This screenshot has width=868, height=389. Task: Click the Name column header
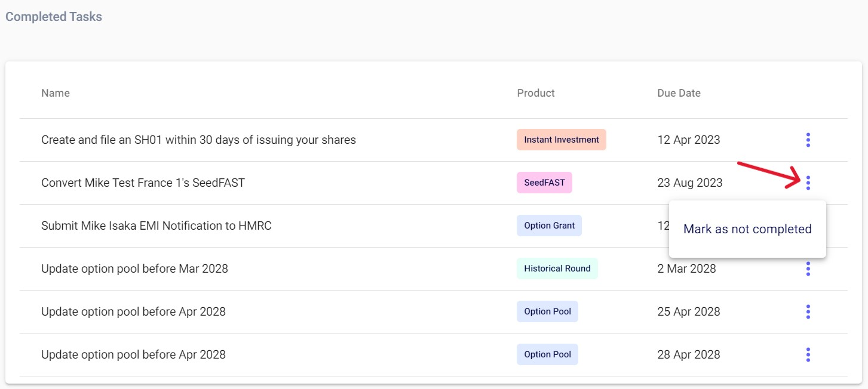[56, 93]
